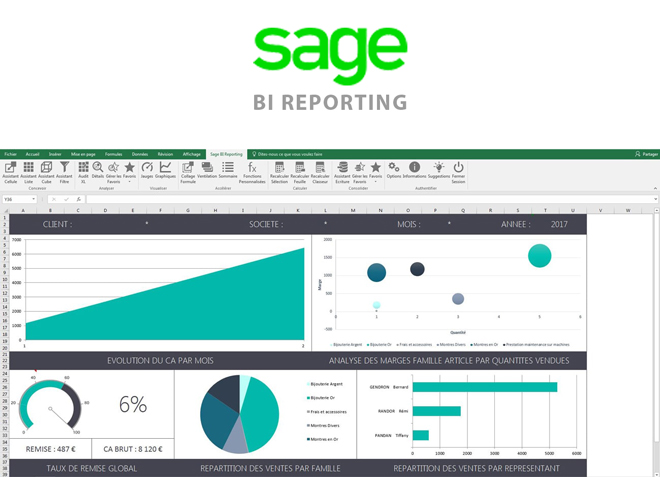Open the Name Box dropdown arrow
This screenshot has height=477, width=660.
[x=33, y=199]
